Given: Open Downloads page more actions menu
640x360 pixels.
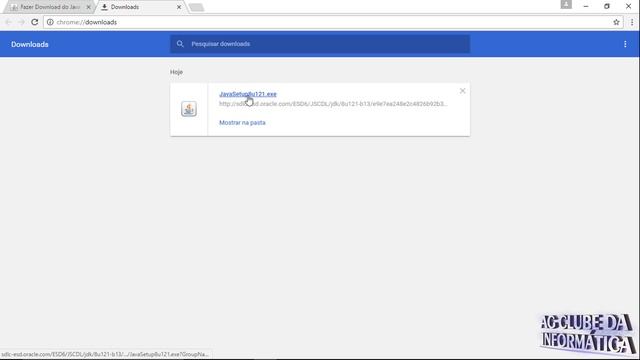Looking at the screenshot, I should (x=625, y=44).
